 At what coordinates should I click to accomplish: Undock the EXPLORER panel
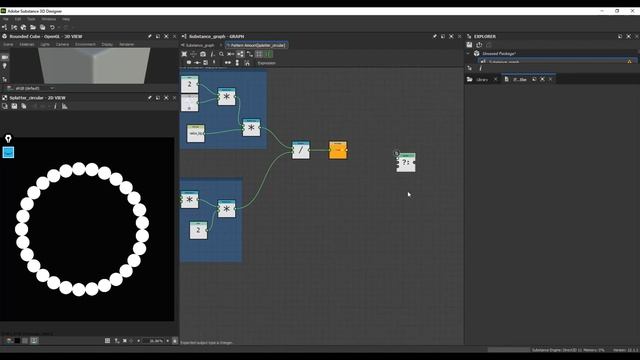pos(620,36)
